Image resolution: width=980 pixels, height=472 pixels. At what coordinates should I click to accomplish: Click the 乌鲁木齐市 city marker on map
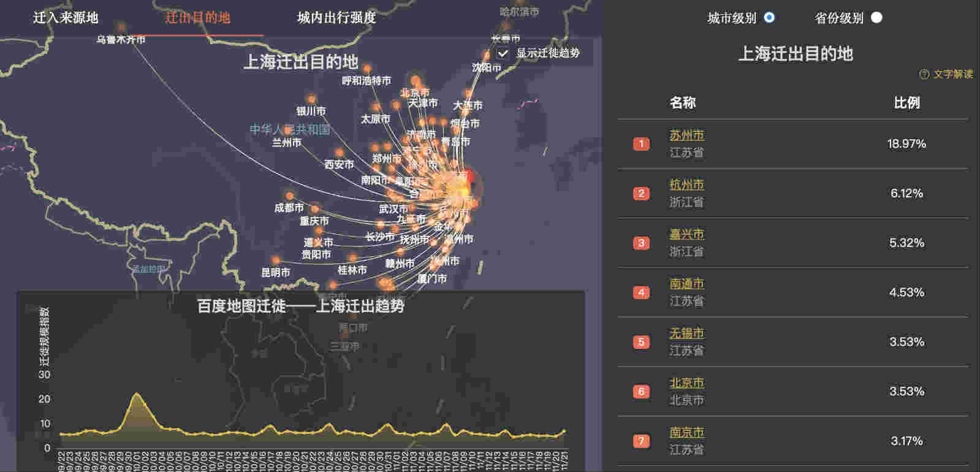point(122,27)
